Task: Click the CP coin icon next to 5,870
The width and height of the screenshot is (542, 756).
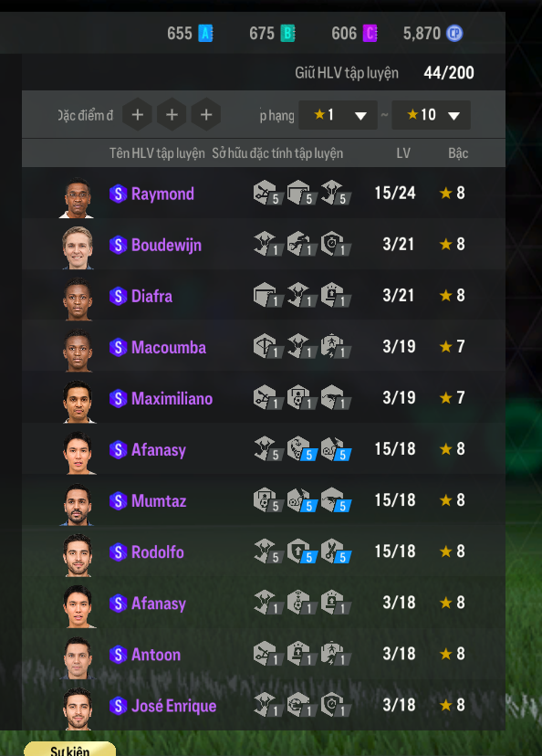Action: click(x=454, y=33)
